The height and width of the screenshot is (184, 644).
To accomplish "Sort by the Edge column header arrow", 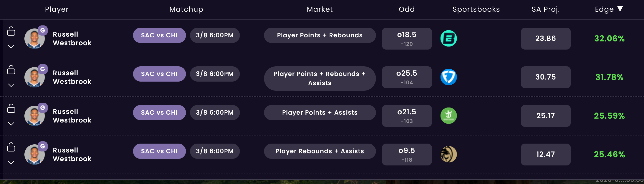I will tap(620, 9).
